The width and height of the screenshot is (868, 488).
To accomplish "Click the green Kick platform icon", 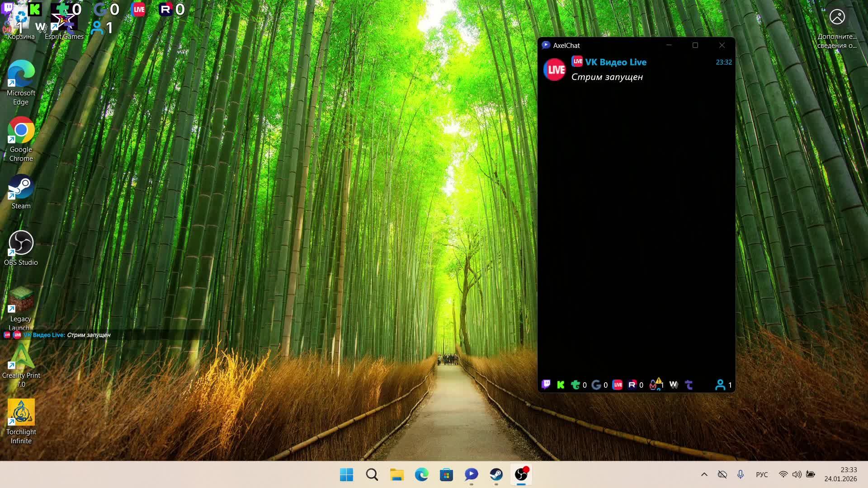I will pos(561,385).
